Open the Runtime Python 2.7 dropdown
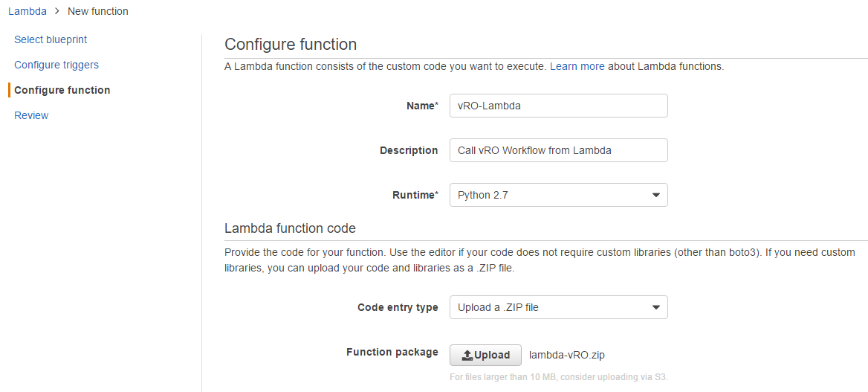Image resolution: width=868 pixels, height=392 pixels. point(557,195)
